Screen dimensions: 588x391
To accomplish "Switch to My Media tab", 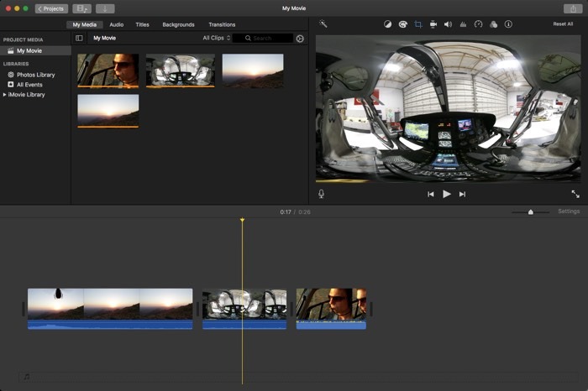I will point(85,24).
